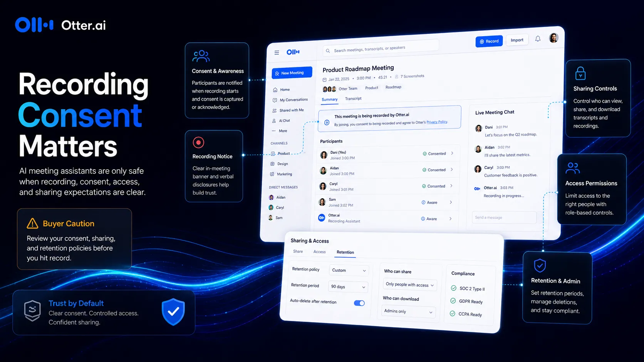The width and height of the screenshot is (644, 362).
Task: Click the Access Permissions people icon
Action: pyautogui.click(x=573, y=168)
